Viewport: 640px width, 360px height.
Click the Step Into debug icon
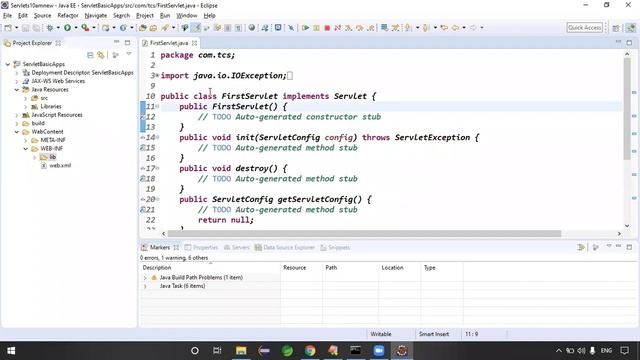point(349,28)
